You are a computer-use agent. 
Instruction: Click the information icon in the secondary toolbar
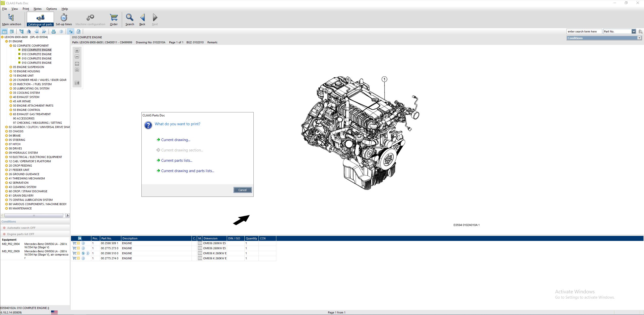(61, 31)
